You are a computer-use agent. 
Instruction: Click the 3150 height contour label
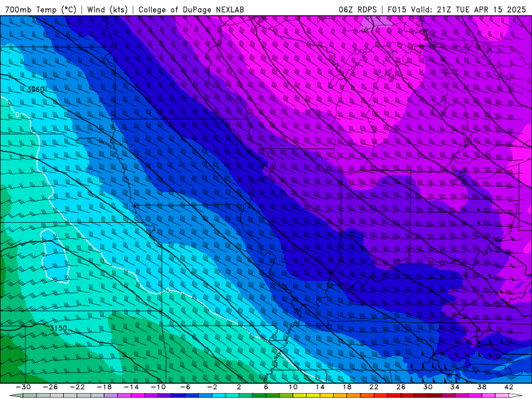point(59,328)
